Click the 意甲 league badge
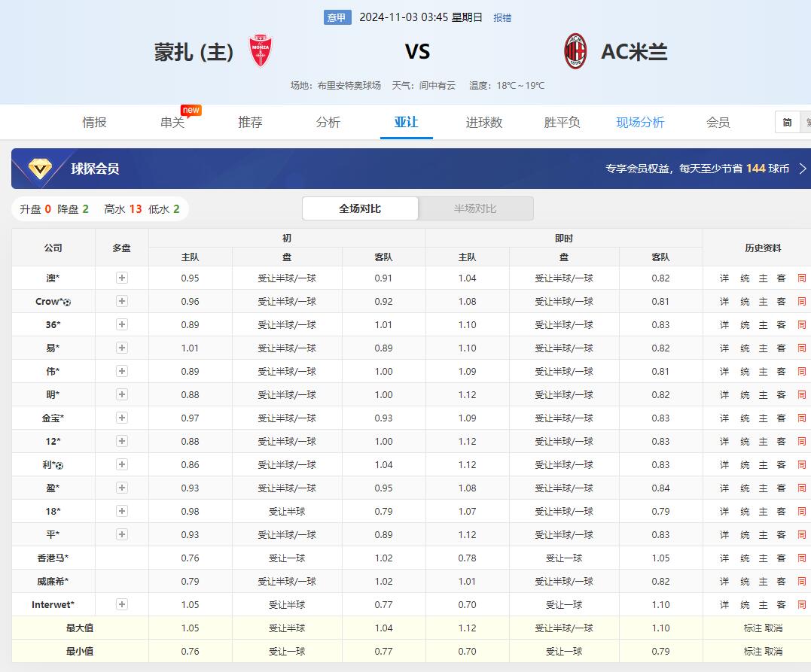811x672 pixels. [x=337, y=17]
